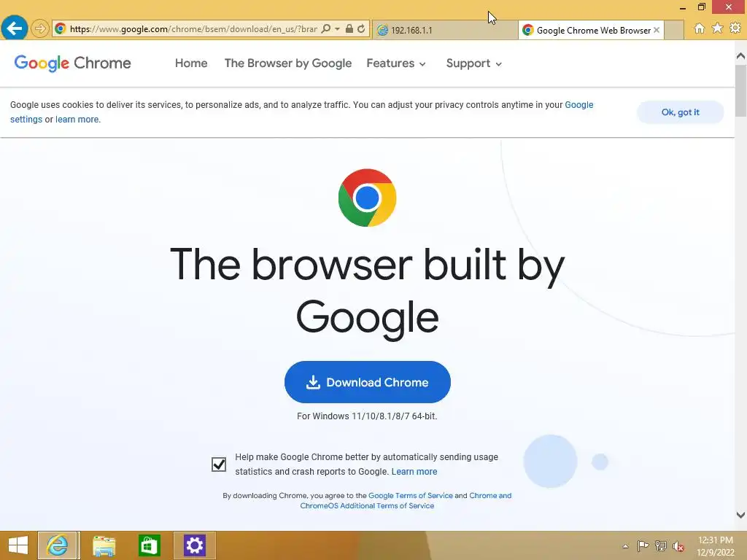Click the address bar URL field

tap(193, 29)
